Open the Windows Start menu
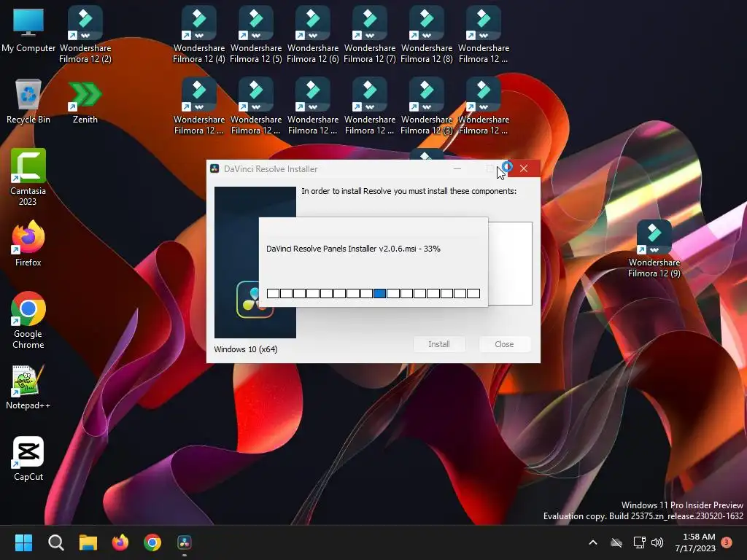747x560 pixels. tap(23, 542)
